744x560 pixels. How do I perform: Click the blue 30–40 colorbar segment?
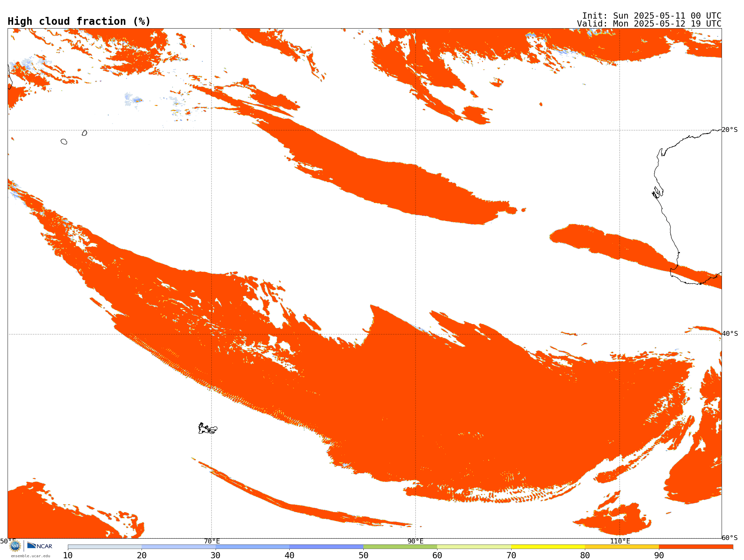252,547
